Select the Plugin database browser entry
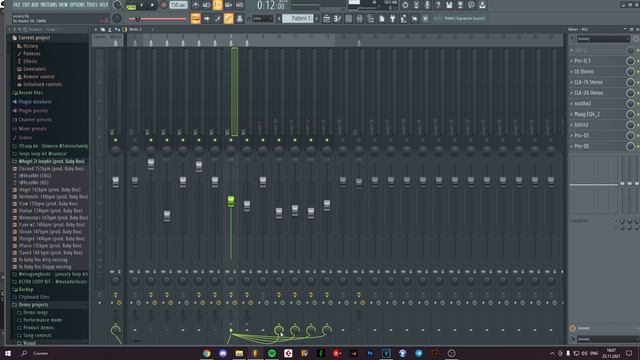 click(x=35, y=102)
